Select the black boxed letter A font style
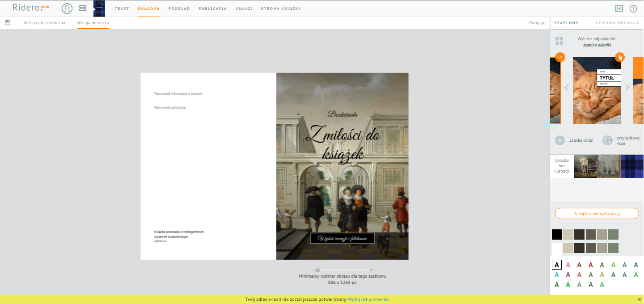This screenshot has width=644, height=304. pos(557,265)
